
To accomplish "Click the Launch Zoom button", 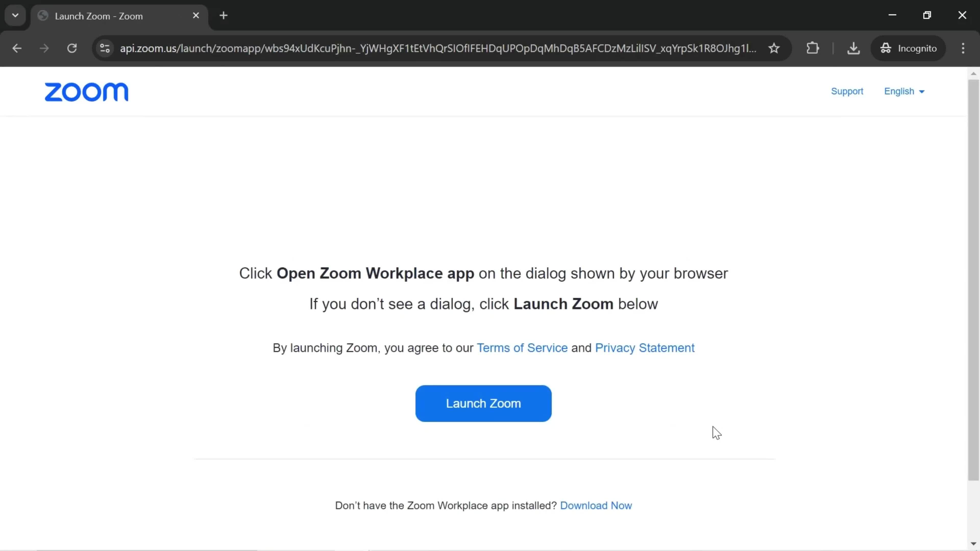I will (x=483, y=403).
